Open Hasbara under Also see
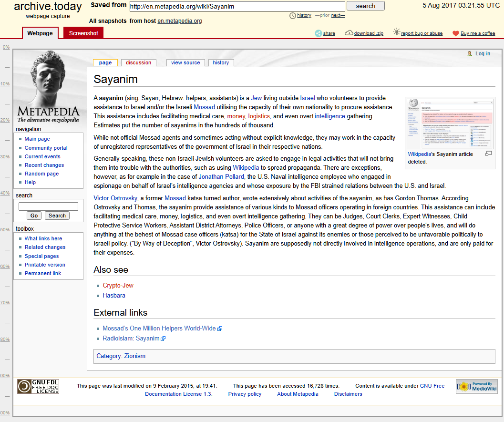The width and height of the screenshot is (504, 422). click(x=114, y=295)
